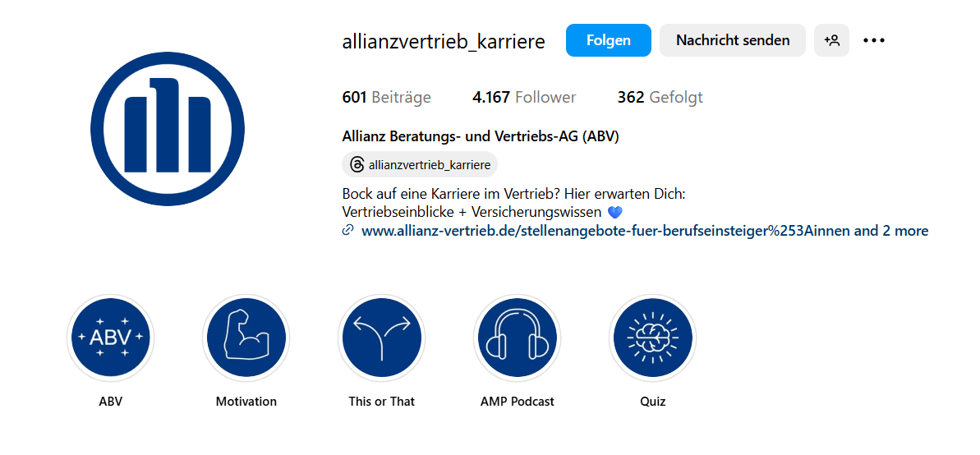Click the add person suggestion icon
Screen dimensions: 980x455
tap(831, 40)
